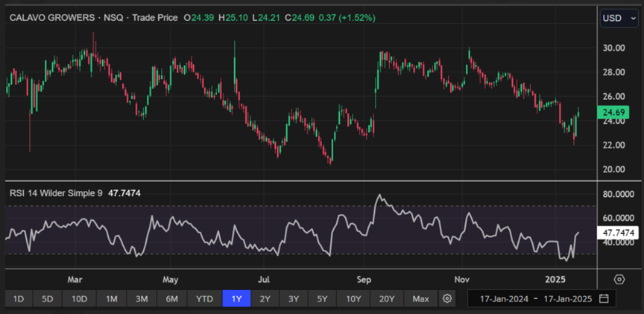
Task: Open the USD currency dropdown
Action: 619,18
